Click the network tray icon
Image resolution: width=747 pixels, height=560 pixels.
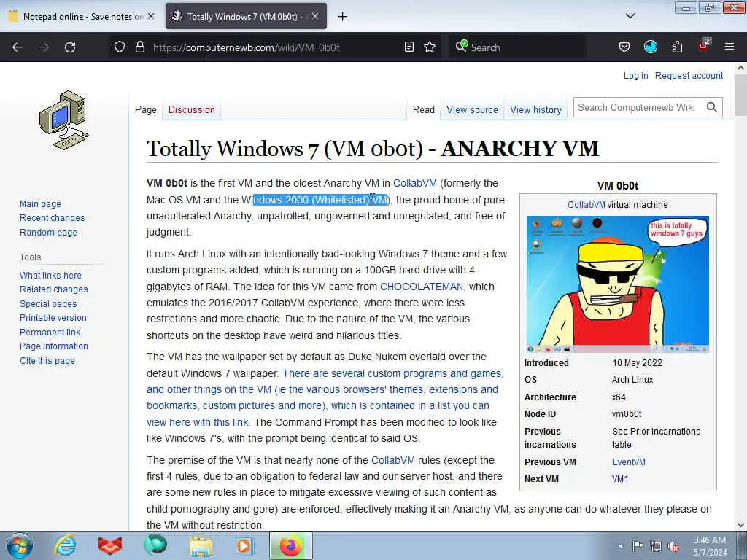[x=656, y=546]
